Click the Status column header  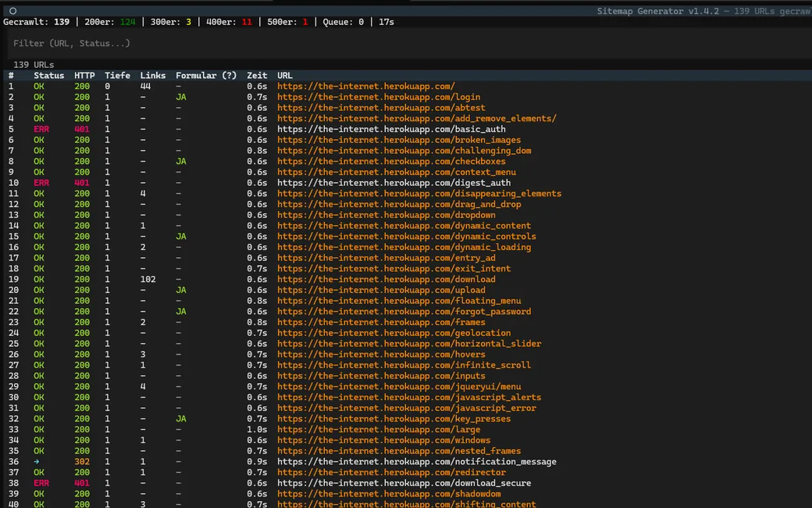pyautogui.click(x=48, y=76)
